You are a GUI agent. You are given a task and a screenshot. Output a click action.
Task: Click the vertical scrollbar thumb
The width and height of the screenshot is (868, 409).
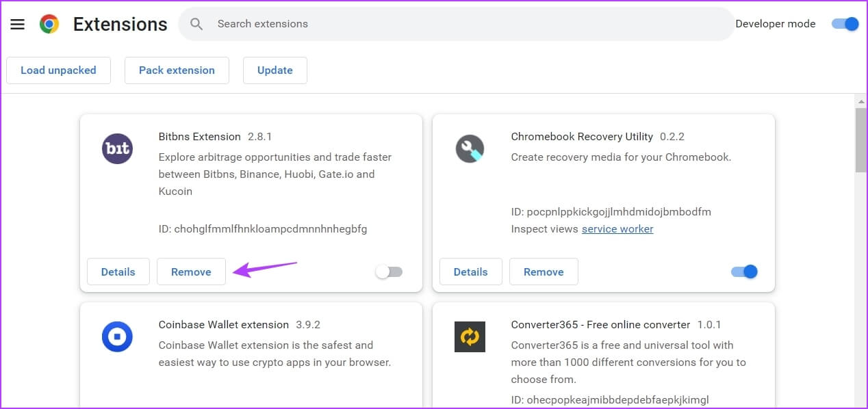pyautogui.click(x=861, y=140)
